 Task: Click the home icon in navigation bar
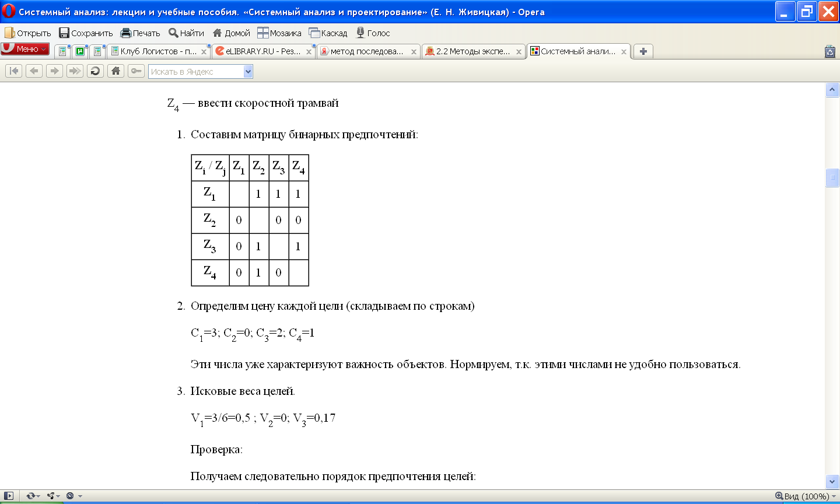pos(116,71)
